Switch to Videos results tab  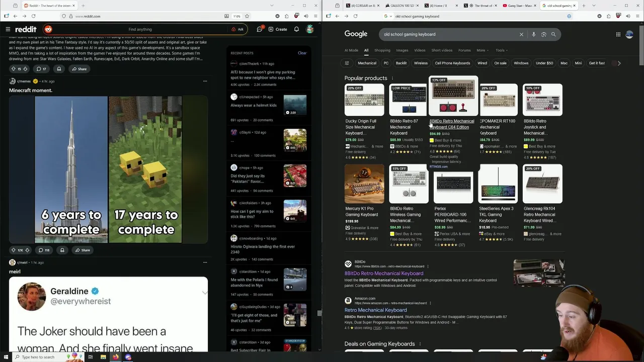tap(420, 50)
